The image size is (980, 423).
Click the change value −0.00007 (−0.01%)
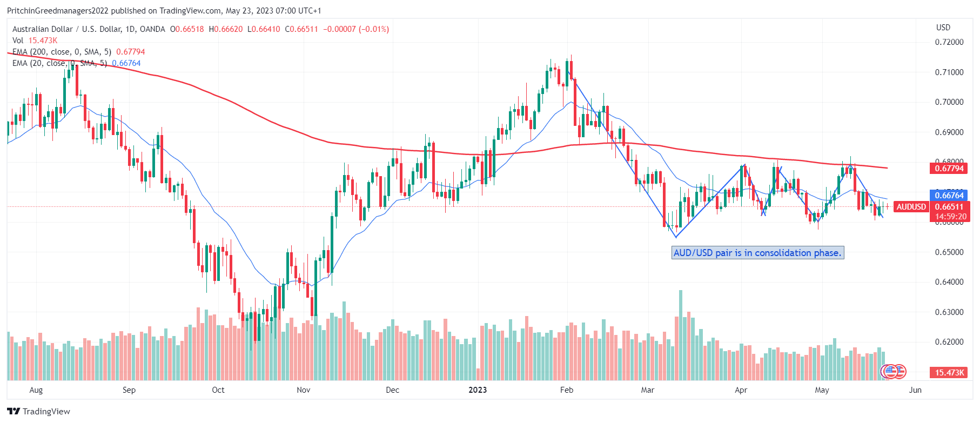(356, 29)
